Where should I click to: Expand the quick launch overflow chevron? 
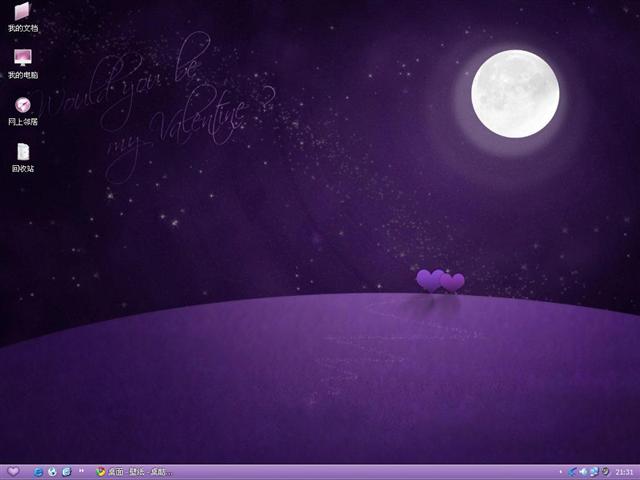[x=81, y=471]
